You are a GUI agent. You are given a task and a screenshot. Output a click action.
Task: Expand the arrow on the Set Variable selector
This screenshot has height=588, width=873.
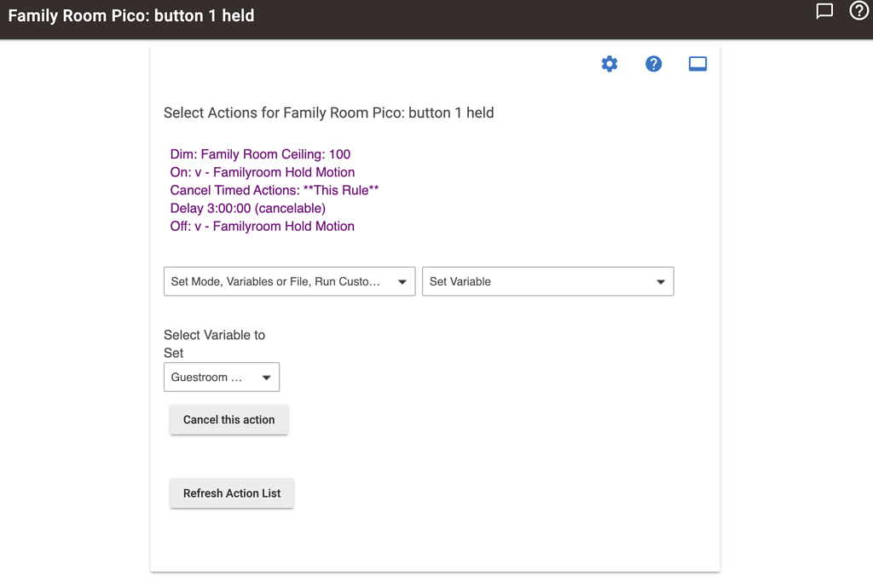click(x=660, y=281)
